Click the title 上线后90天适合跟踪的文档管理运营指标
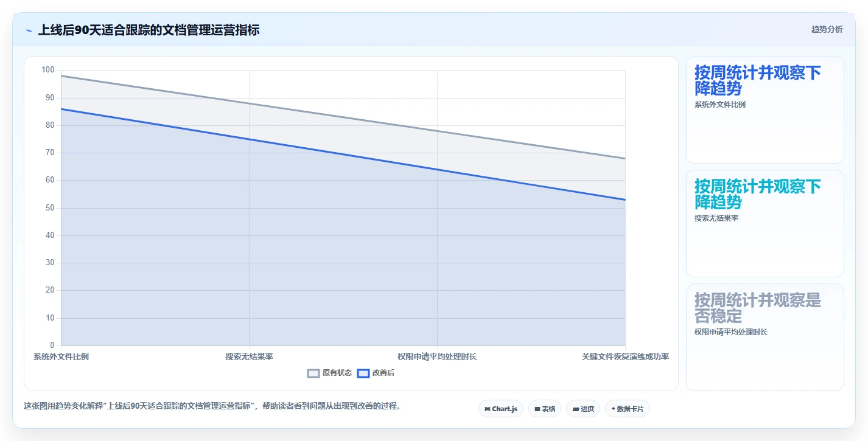The height and width of the screenshot is (441, 868). click(149, 30)
